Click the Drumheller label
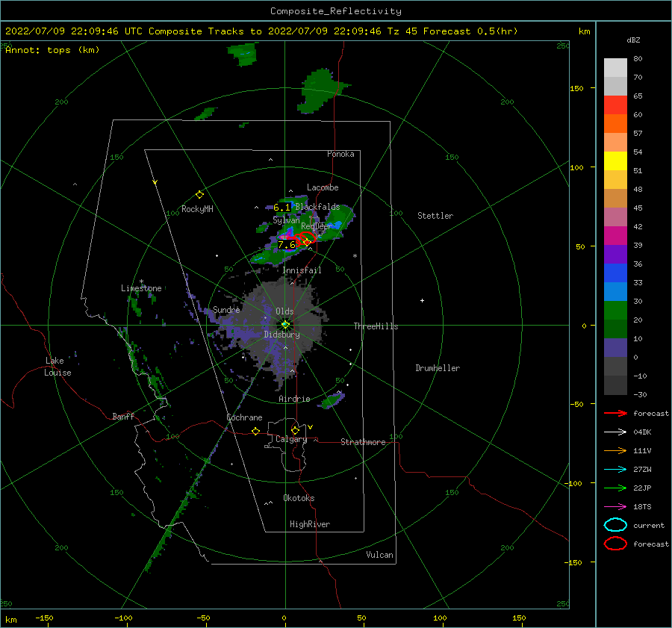Screen dimensions: 672x628 pos(438,368)
